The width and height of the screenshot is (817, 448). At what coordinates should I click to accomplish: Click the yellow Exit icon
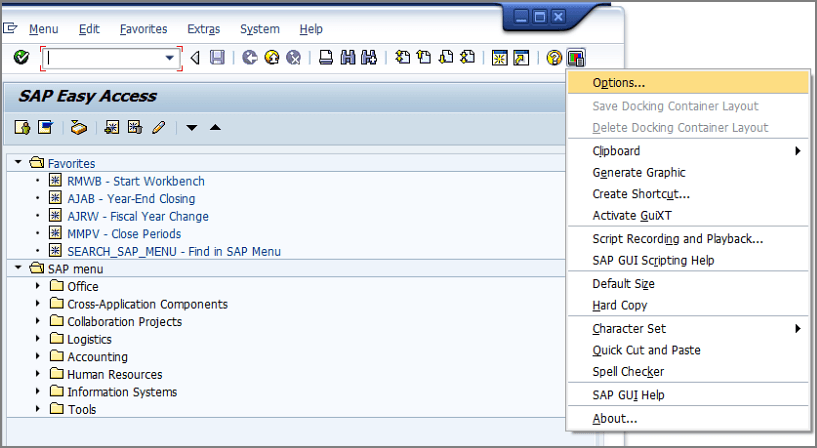[x=272, y=57]
